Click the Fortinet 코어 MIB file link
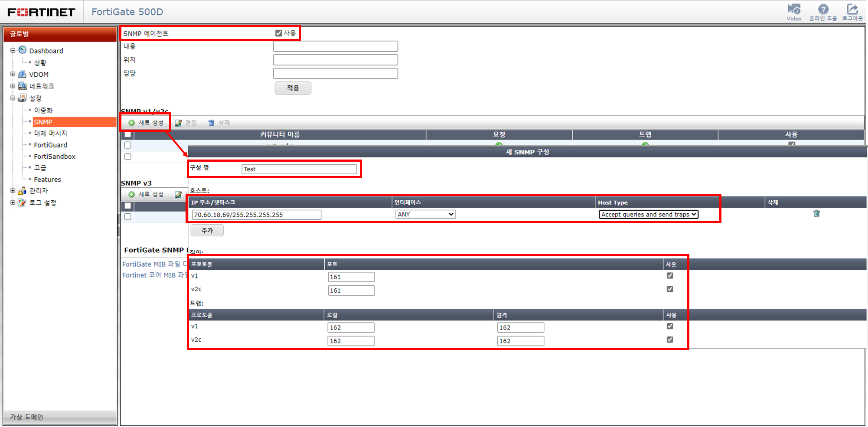 click(154, 275)
